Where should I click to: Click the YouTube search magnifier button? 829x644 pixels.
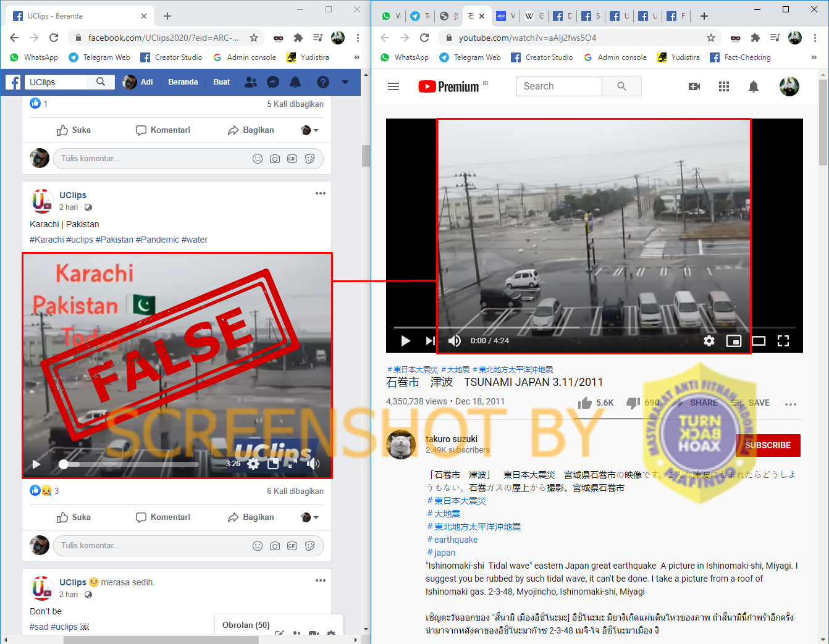coord(621,86)
